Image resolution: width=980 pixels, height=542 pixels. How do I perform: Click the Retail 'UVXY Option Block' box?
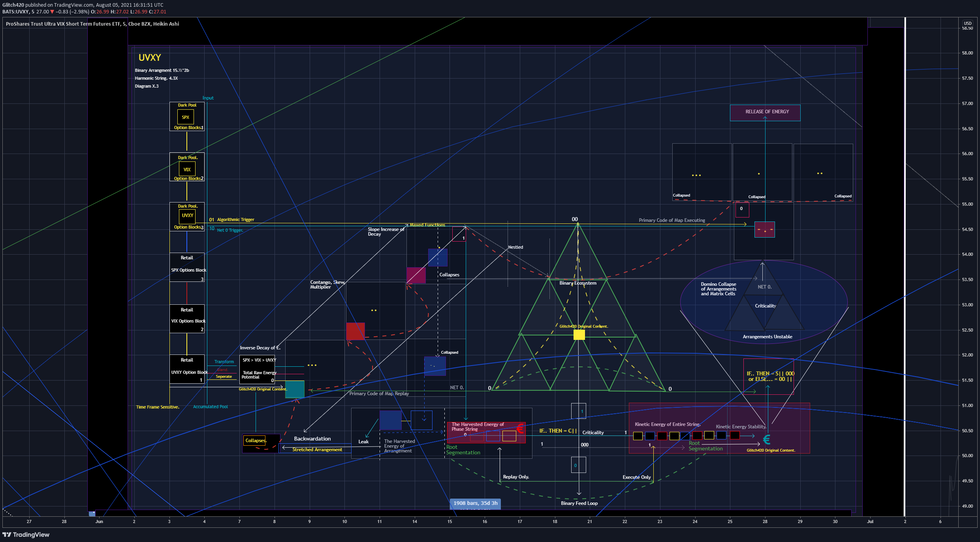tap(187, 369)
